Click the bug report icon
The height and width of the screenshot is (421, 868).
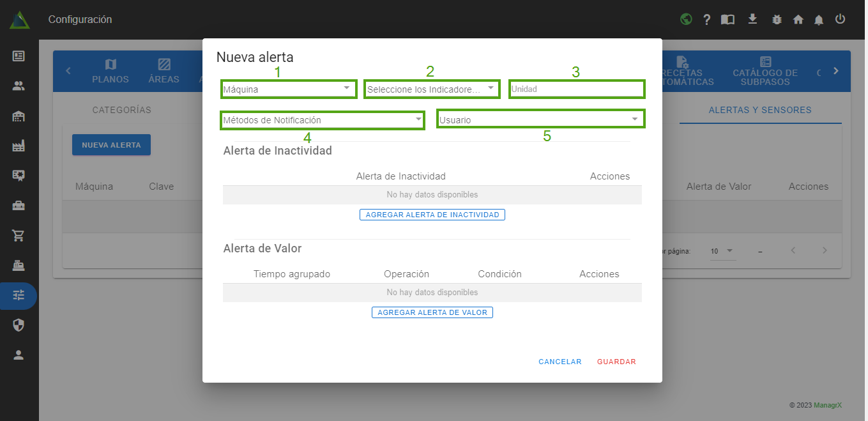point(777,20)
